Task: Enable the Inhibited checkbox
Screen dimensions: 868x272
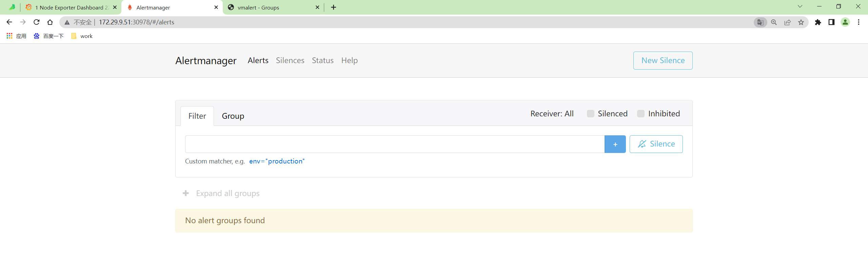Action: coord(641,114)
